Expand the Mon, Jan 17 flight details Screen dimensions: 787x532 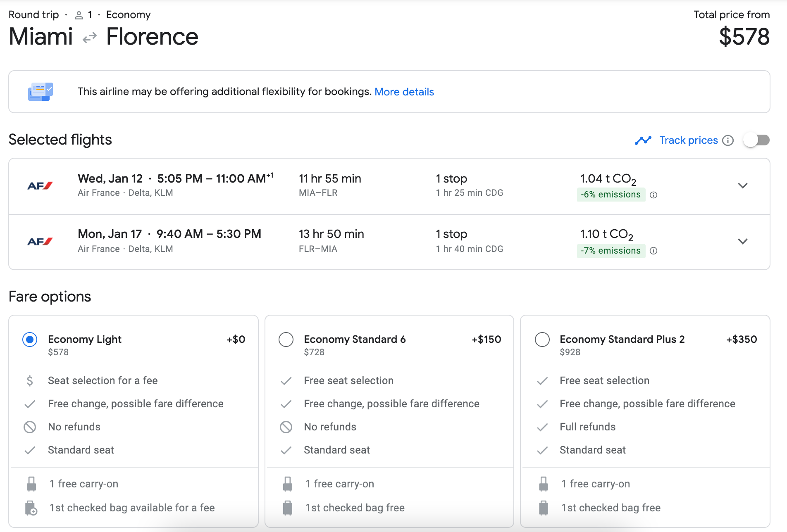(742, 242)
